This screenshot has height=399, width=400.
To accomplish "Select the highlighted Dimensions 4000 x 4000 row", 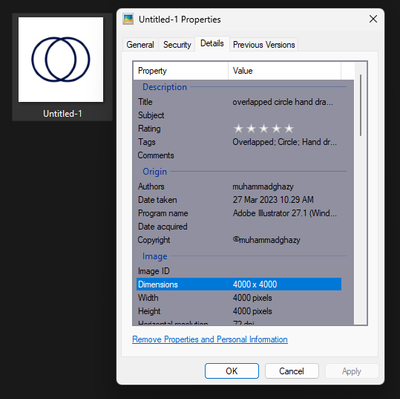I will 239,284.
